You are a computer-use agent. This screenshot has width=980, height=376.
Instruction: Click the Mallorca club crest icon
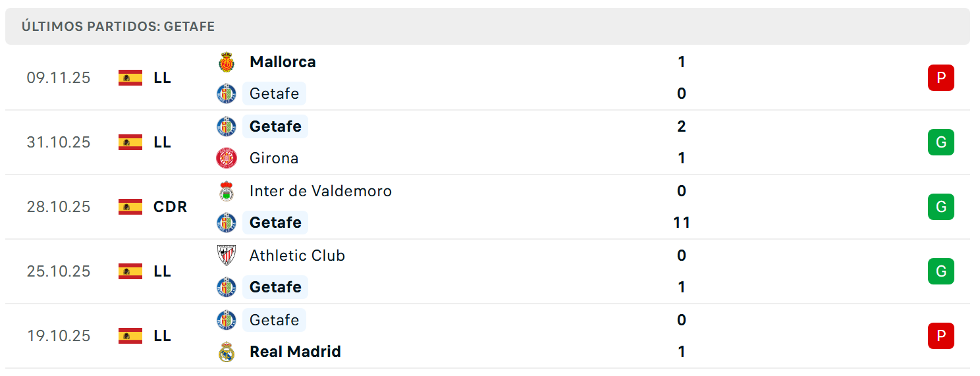pyautogui.click(x=227, y=63)
